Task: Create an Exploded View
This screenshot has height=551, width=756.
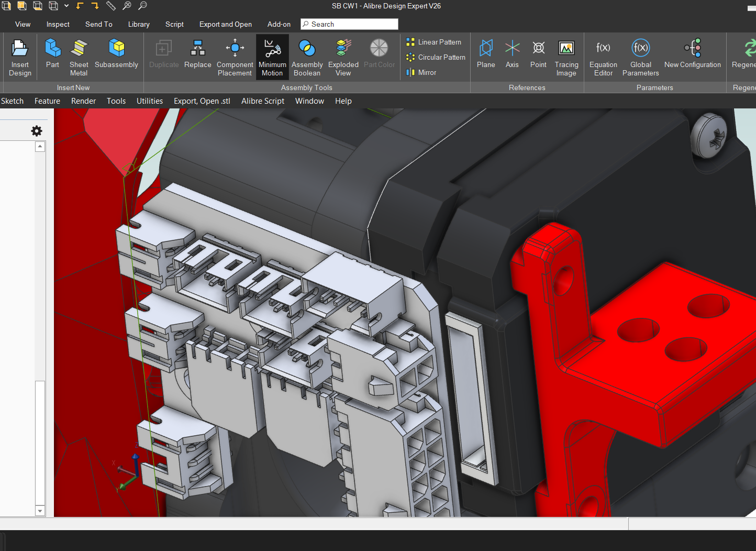Action: [343, 58]
